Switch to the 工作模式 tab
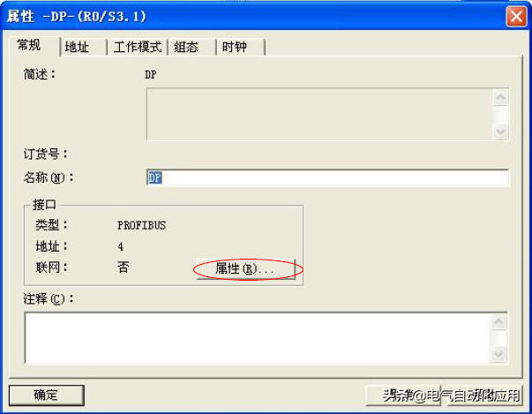This screenshot has height=414, width=532. click(138, 47)
